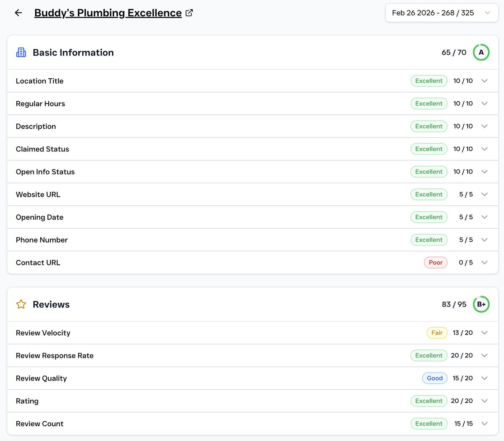Select the Rating row label
Image resolution: width=504 pixels, height=441 pixels.
coord(27,401)
